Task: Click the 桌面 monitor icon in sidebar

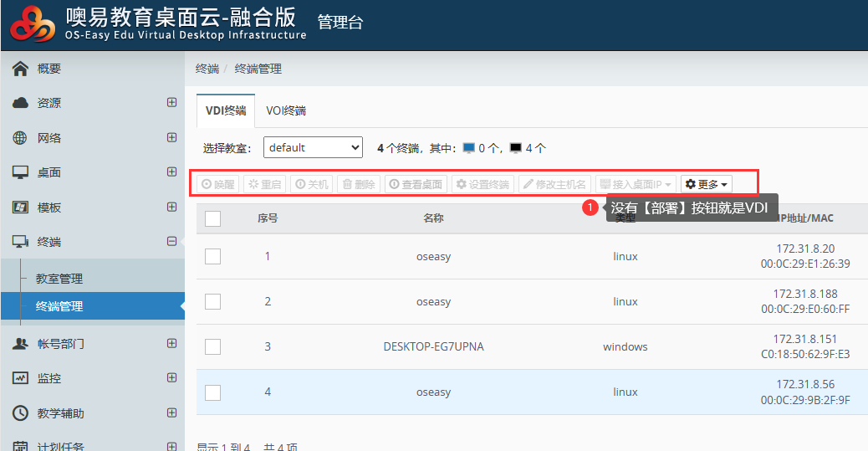Action: tap(21, 172)
